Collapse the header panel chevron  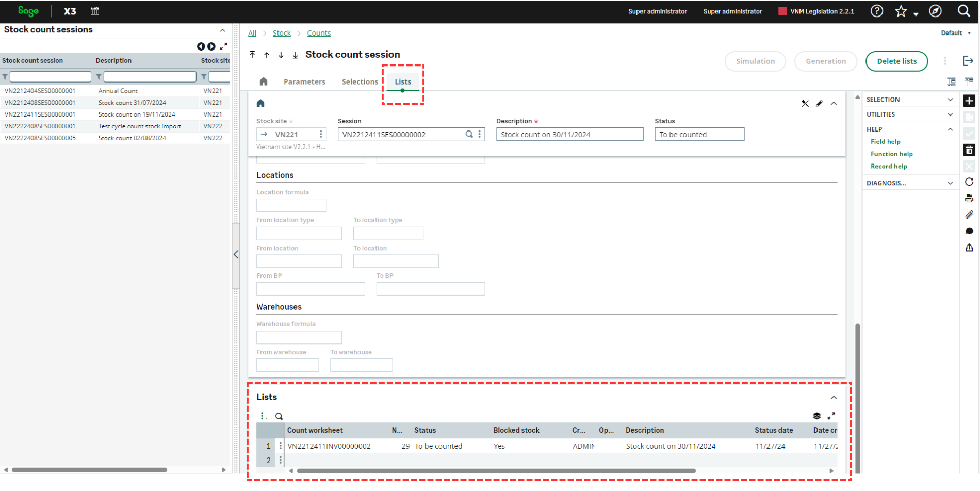click(834, 104)
